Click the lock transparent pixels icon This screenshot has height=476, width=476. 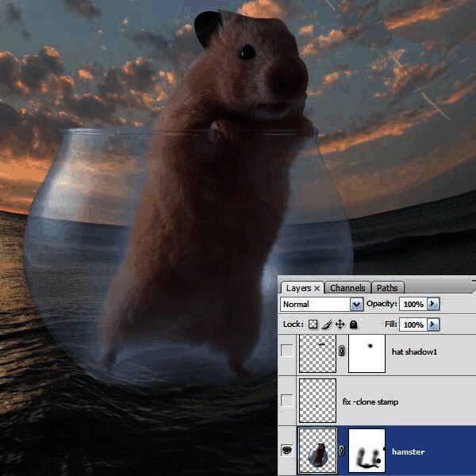pos(313,324)
